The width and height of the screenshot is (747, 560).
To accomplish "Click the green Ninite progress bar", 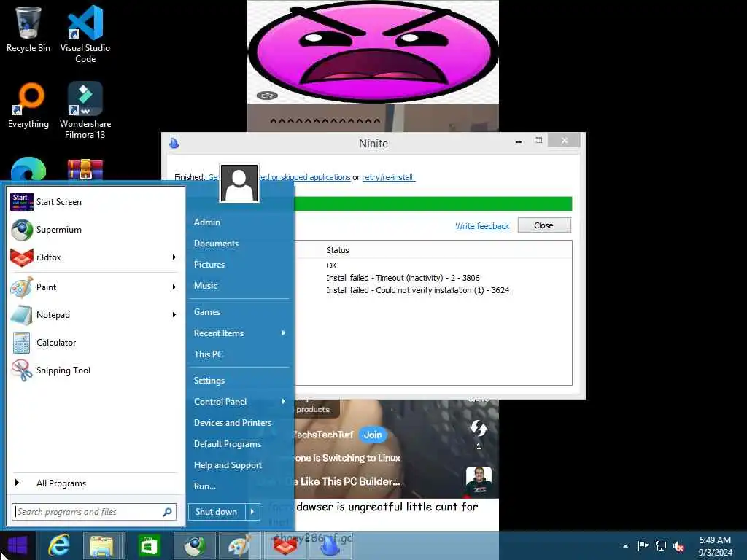I will click(x=433, y=204).
